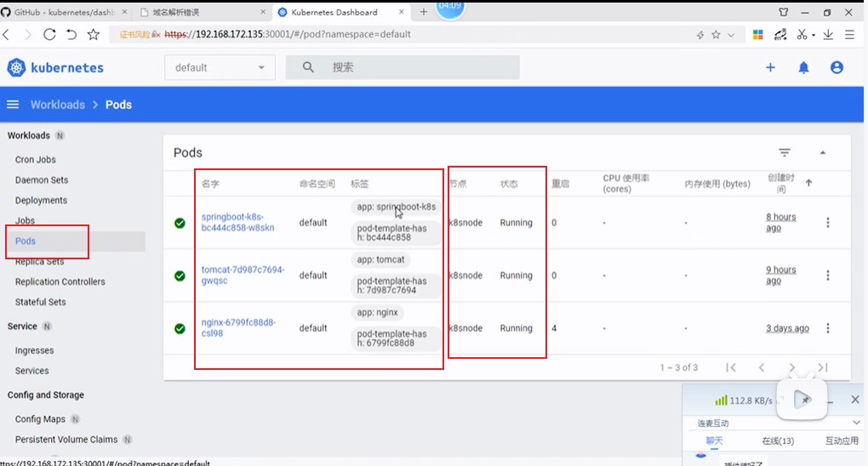Click the browser address bar URL
The image size is (868, 466).
(x=288, y=34)
